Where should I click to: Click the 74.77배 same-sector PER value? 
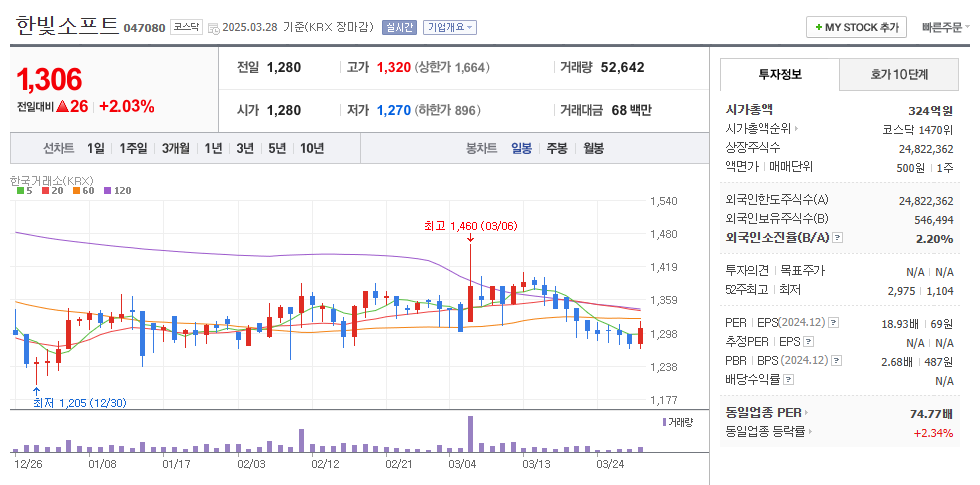coord(932,414)
